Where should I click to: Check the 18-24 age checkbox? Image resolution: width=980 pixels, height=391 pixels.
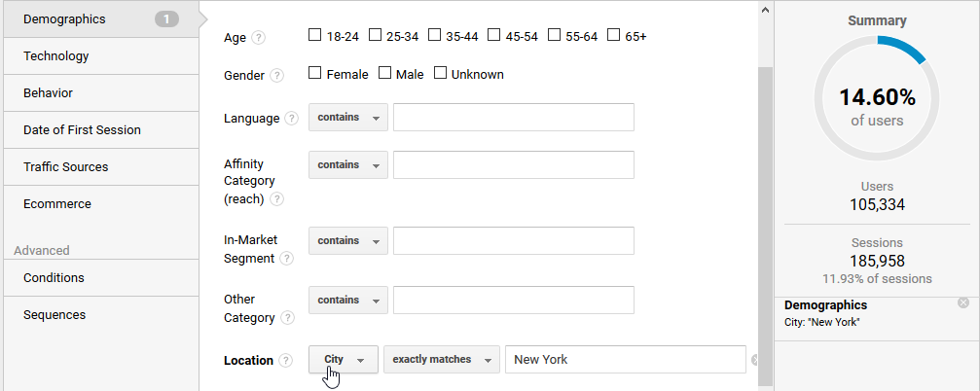click(314, 36)
